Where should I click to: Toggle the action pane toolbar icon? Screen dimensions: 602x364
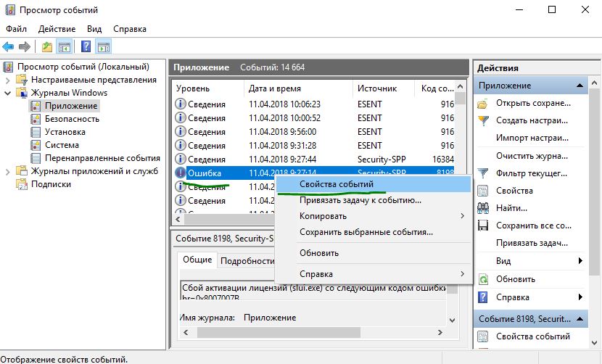tap(104, 47)
